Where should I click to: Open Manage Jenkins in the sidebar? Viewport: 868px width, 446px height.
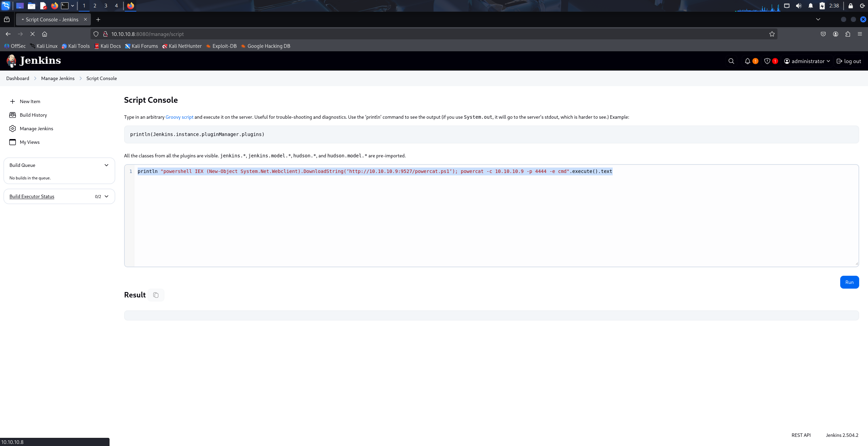tap(36, 129)
